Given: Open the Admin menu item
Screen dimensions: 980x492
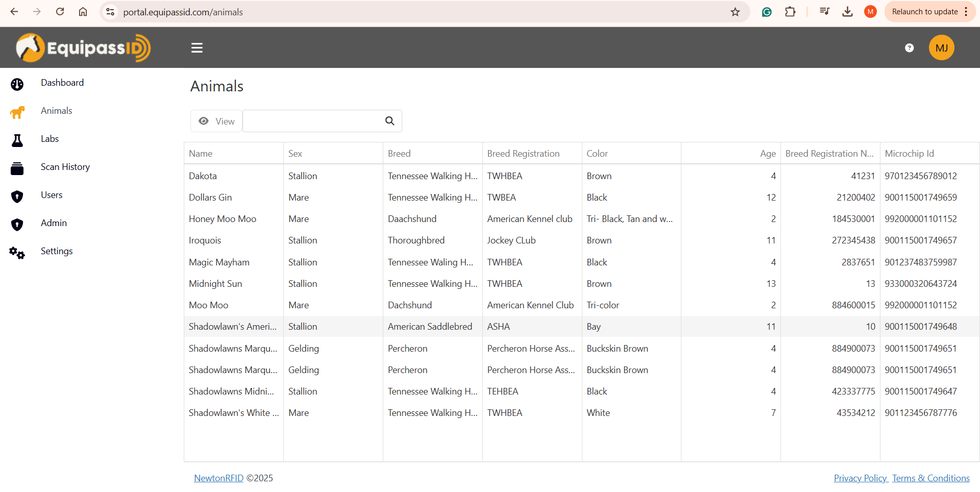Looking at the screenshot, I should [54, 223].
